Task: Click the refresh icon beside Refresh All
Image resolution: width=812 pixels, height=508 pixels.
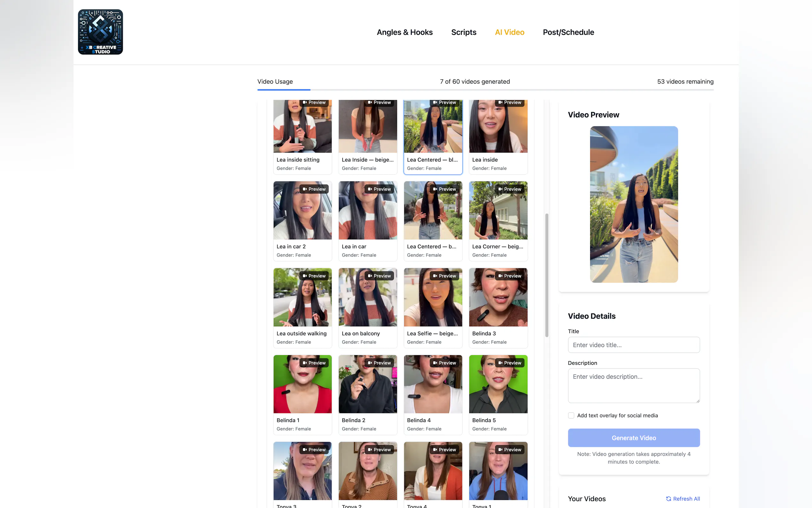Action: tap(668, 499)
